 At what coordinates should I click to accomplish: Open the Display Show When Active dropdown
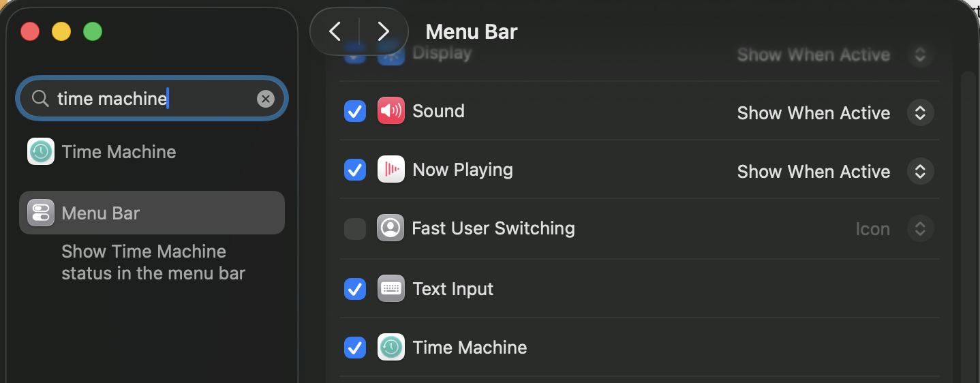(920, 55)
